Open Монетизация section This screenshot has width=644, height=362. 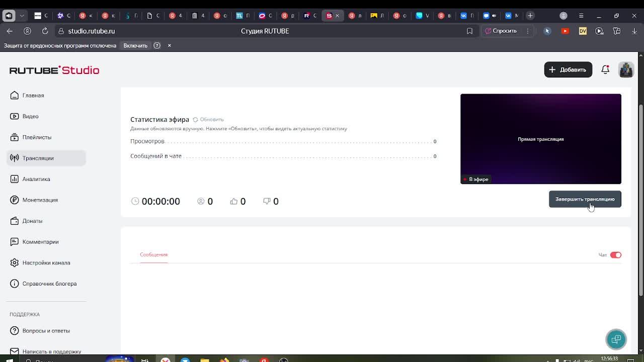pos(40,200)
